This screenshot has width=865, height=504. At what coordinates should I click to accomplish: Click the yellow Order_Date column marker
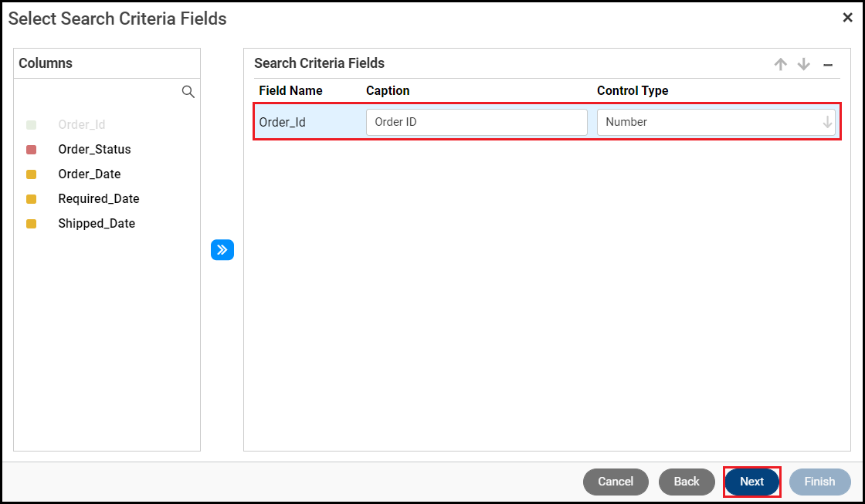(x=32, y=174)
